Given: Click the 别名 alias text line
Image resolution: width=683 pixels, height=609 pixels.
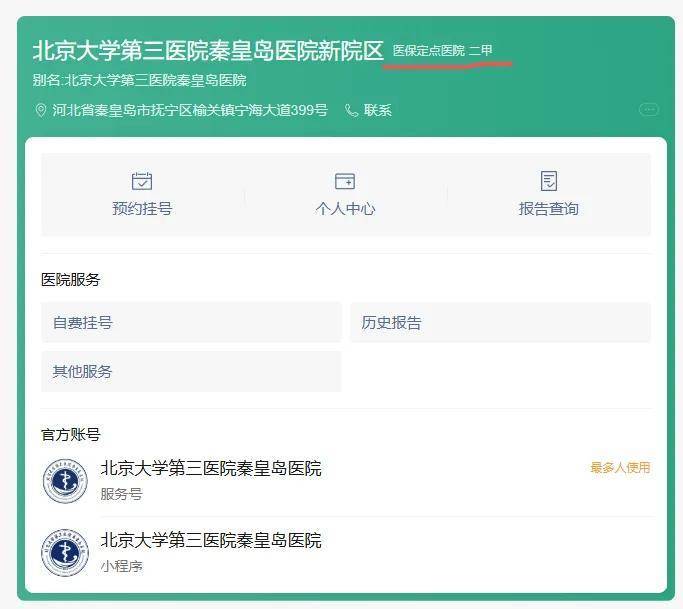Looking at the screenshot, I should pyautogui.click(x=139, y=80).
